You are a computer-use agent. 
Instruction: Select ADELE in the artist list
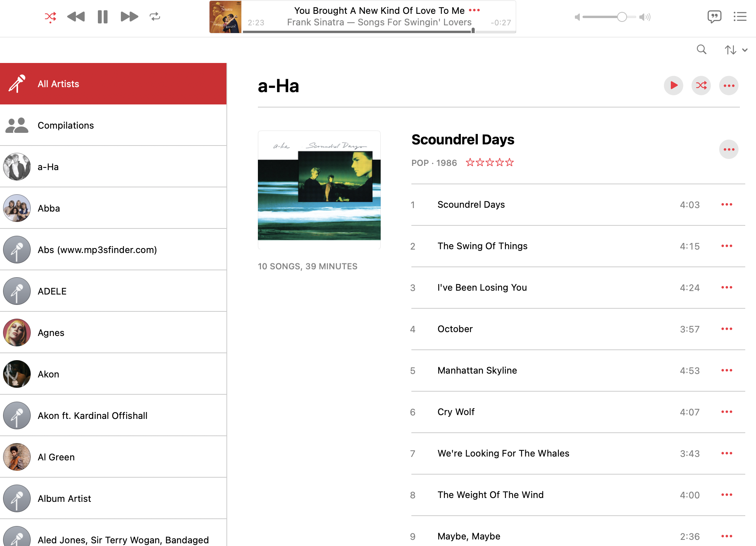coord(113,291)
